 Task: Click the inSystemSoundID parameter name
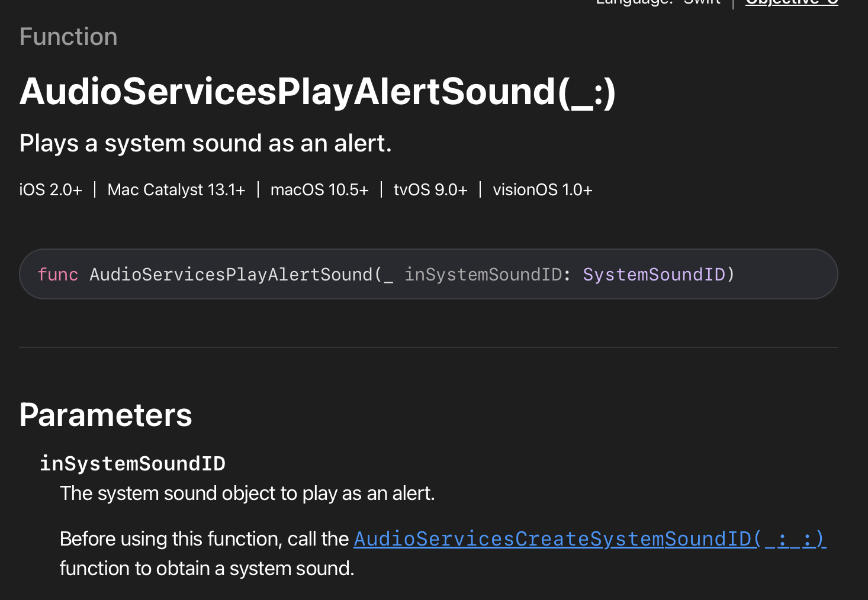tap(132, 463)
